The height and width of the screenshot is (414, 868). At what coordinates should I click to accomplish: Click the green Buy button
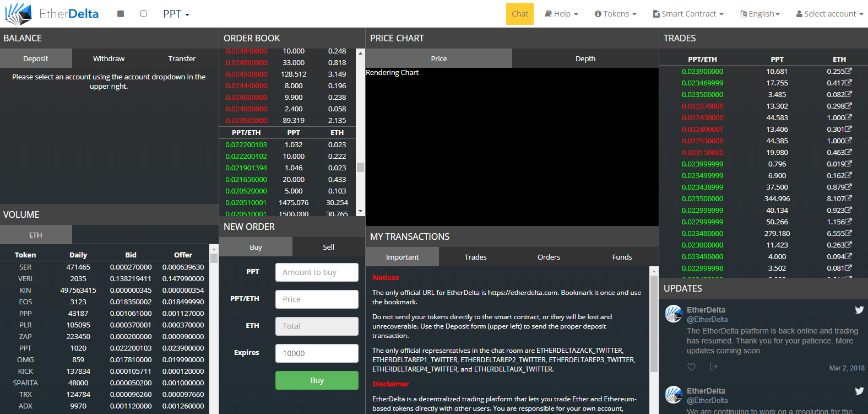point(317,380)
